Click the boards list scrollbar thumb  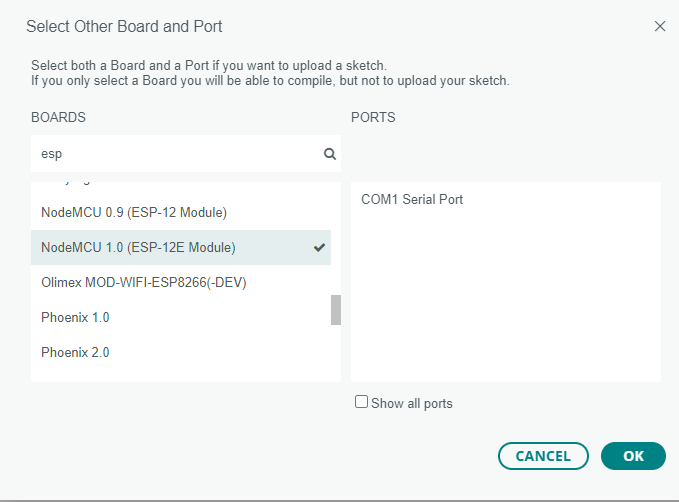[336, 310]
